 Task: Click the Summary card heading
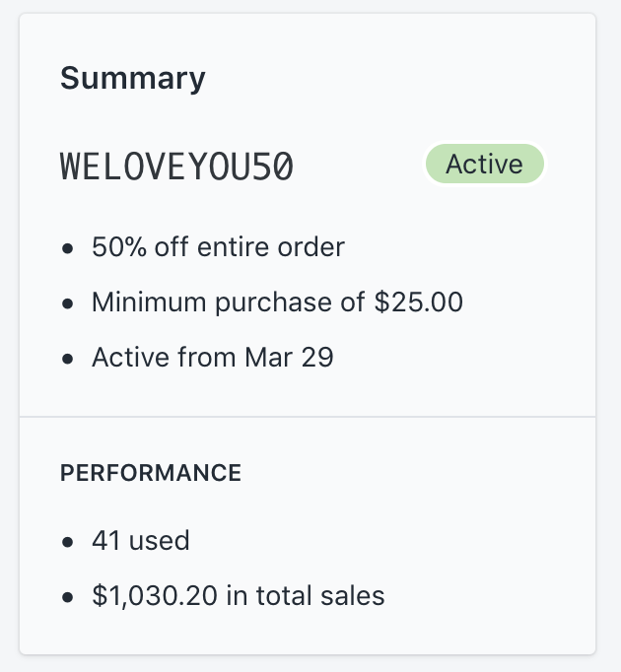(133, 78)
